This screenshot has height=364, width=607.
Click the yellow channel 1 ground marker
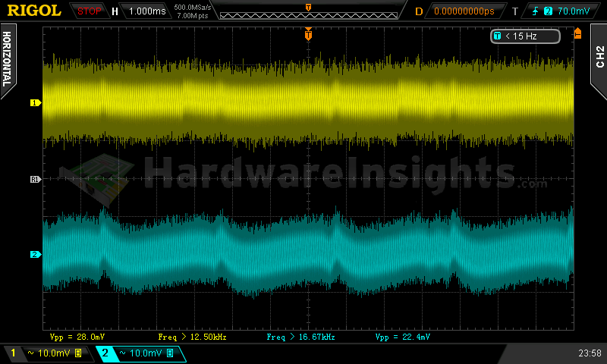point(34,102)
